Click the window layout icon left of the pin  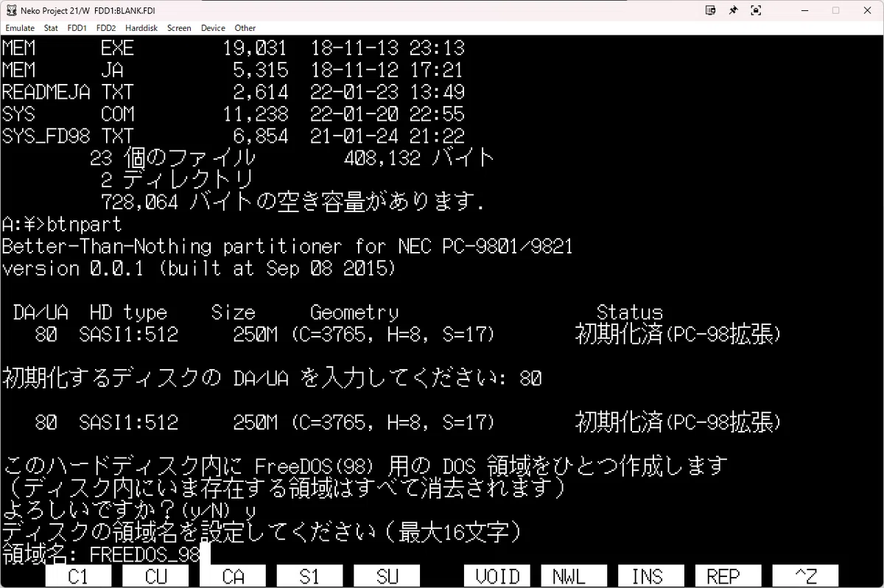pos(711,10)
